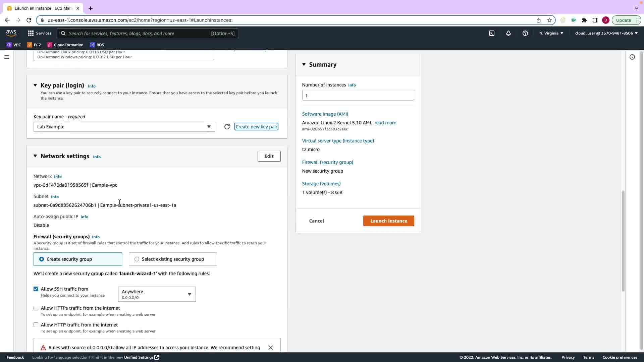The image size is (644, 362).
Task: Open the left hamburger navigation menu
Action: coord(6,57)
